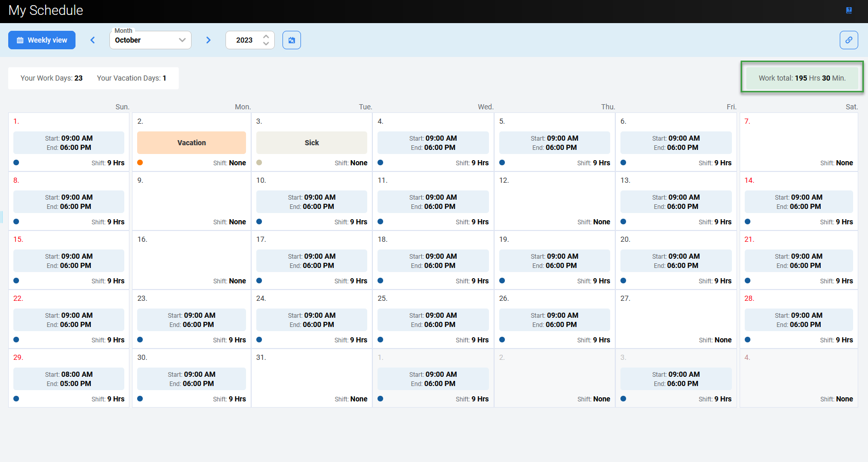Click the copy link icon button

click(x=849, y=40)
